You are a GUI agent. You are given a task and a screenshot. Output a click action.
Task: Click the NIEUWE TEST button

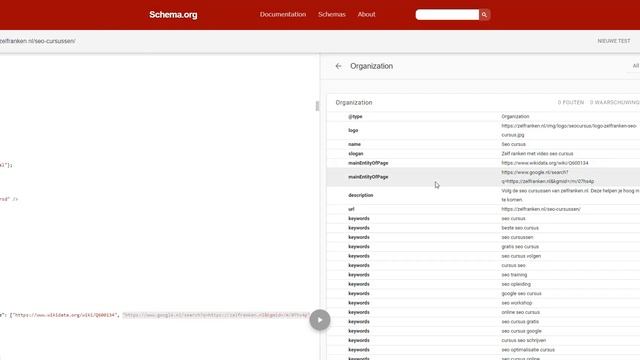tap(614, 41)
